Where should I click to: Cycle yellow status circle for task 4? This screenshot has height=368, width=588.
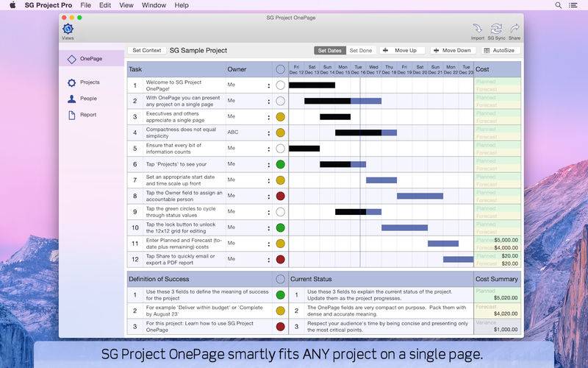click(280, 132)
